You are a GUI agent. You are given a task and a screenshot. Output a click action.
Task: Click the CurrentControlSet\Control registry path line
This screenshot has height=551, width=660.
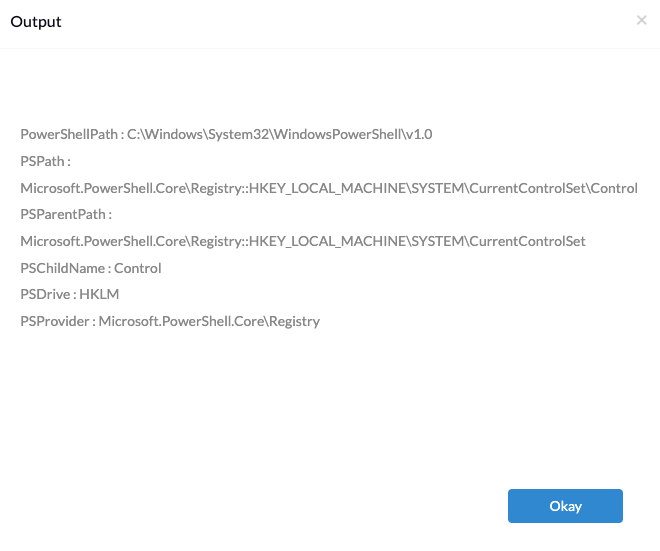coord(329,188)
